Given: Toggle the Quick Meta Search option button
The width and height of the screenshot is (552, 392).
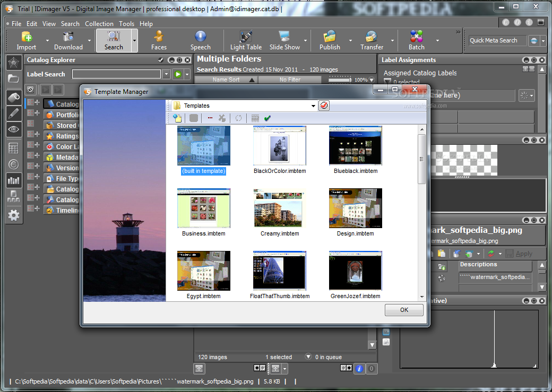Looking at the screenshot, I should point(534,40).
